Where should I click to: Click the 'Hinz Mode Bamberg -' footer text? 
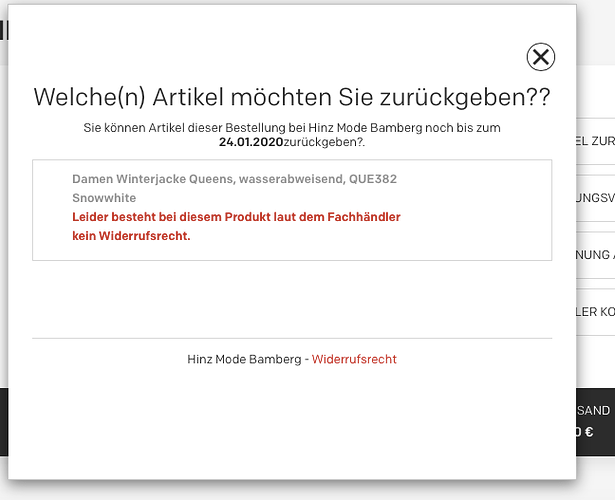[x=248, y=359]
